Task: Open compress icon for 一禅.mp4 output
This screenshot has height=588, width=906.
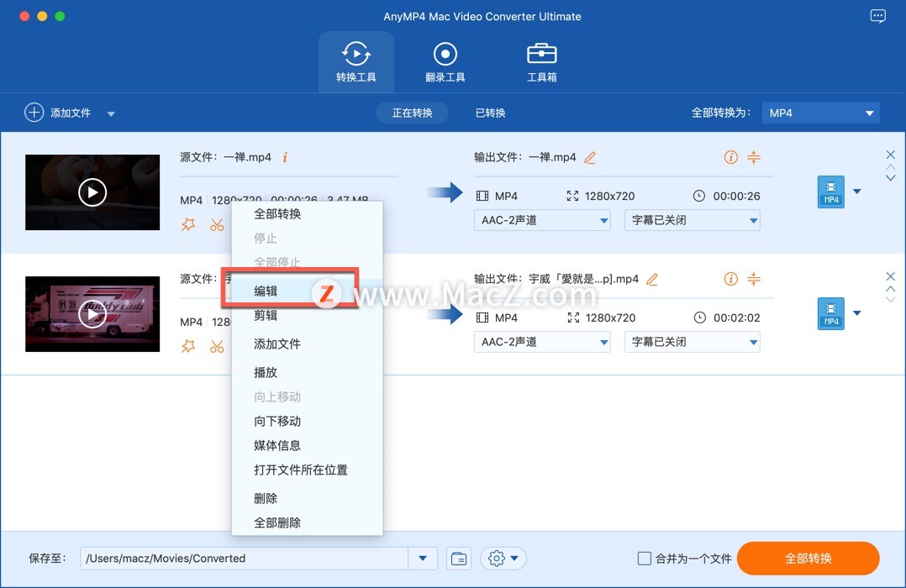Action: 753,157
